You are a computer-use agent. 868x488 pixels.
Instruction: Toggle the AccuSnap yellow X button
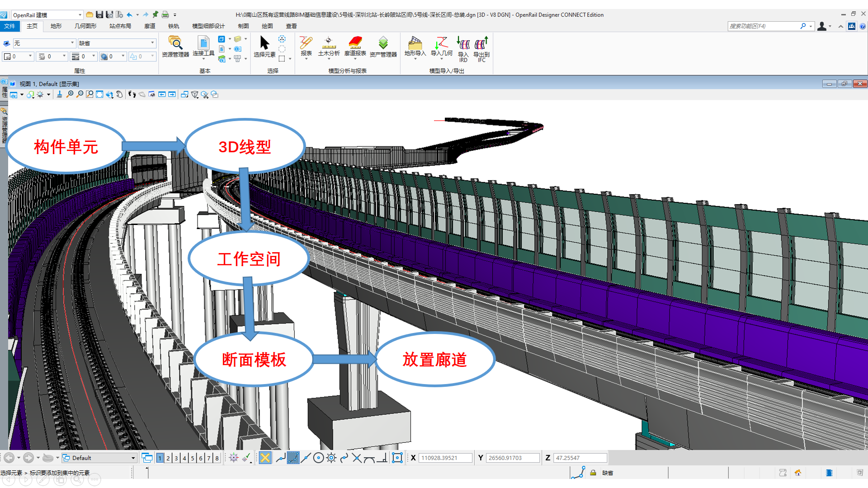[265, 458]
